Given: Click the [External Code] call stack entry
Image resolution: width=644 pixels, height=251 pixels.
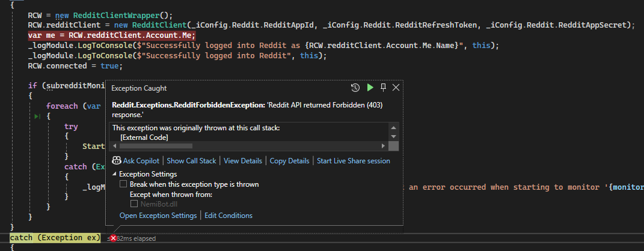Looking at the screenshot, I should (x=144, y=138).
